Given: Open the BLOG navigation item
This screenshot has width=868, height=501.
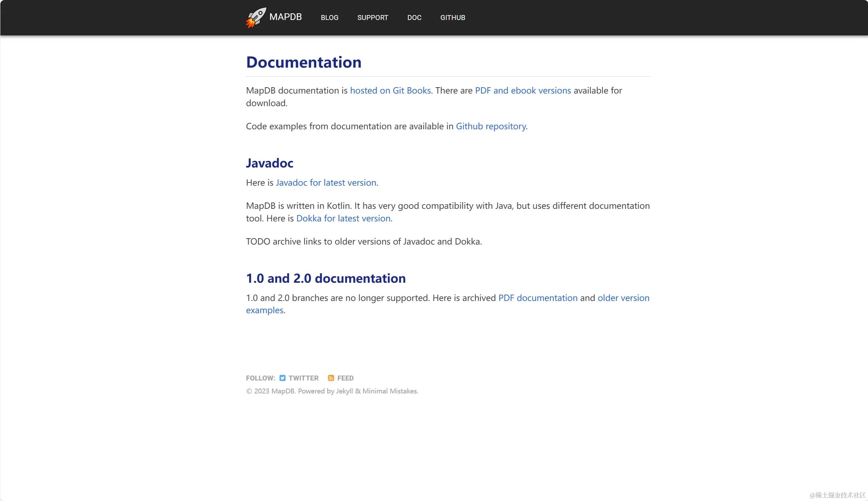Looking at the screenshot, I should tap(329, 18).
